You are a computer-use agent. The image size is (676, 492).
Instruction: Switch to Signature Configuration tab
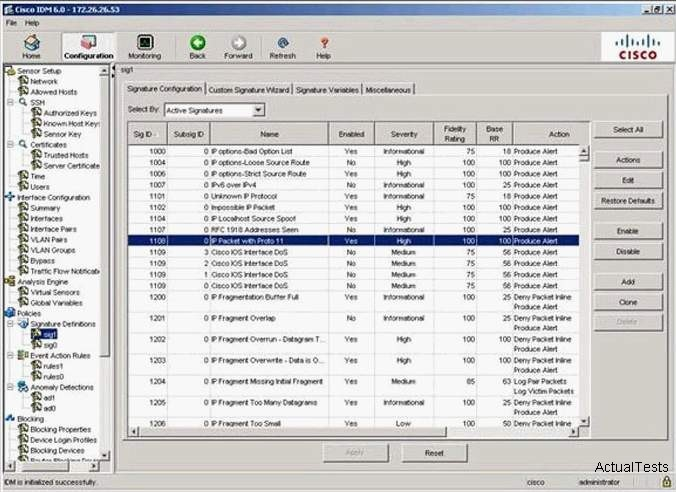(x=164, y=89)
